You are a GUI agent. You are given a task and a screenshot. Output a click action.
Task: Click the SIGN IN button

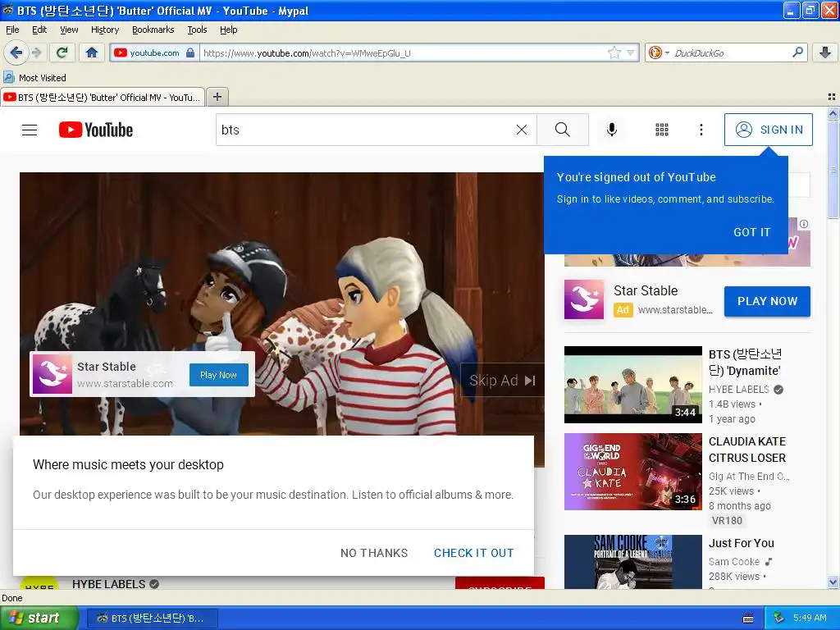pyautogui.click(x=768, y=130)
